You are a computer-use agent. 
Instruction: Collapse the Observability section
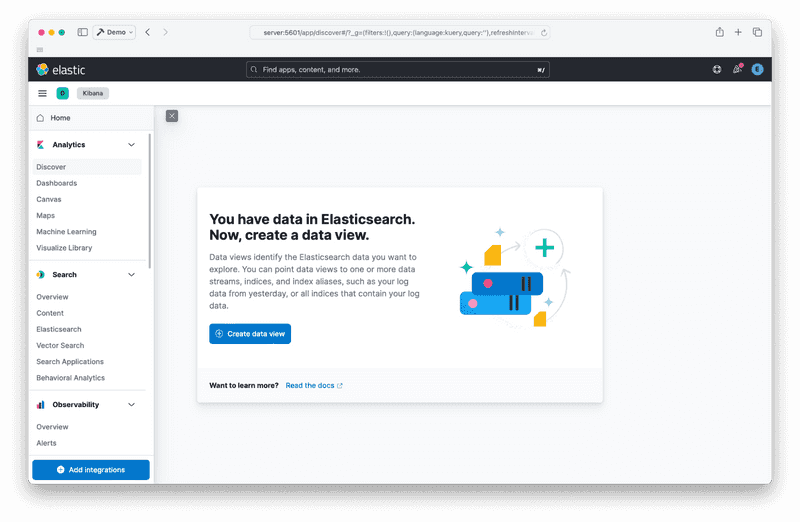tap(131, 405)
